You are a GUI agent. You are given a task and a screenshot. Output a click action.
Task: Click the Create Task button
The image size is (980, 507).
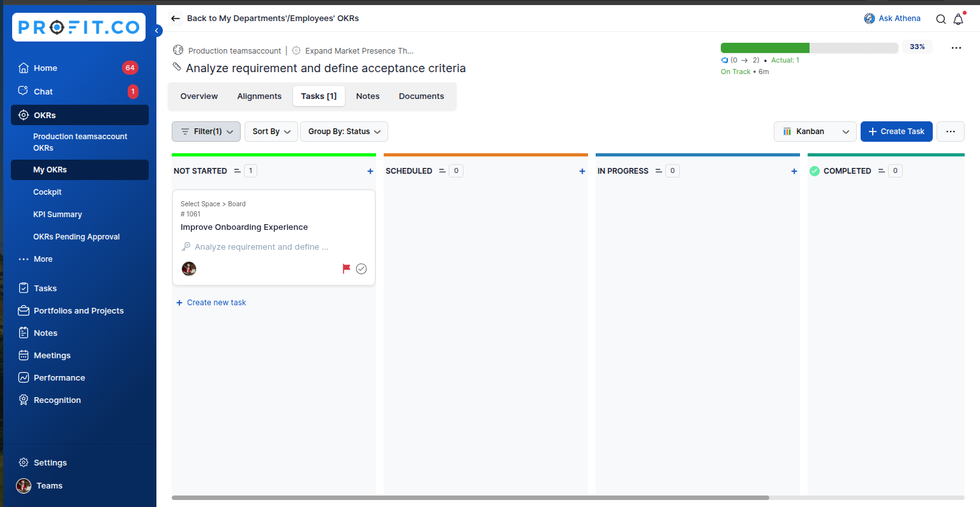[x=896, y=132]
